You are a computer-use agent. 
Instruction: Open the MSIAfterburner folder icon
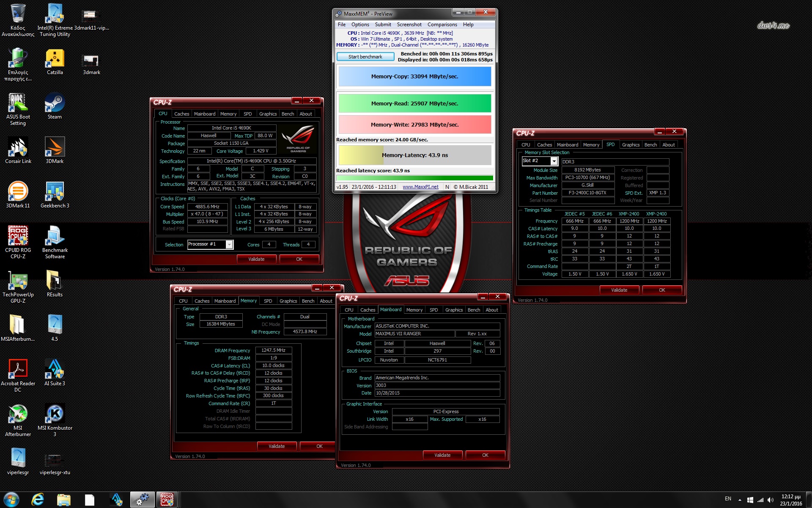click(18, 329)
